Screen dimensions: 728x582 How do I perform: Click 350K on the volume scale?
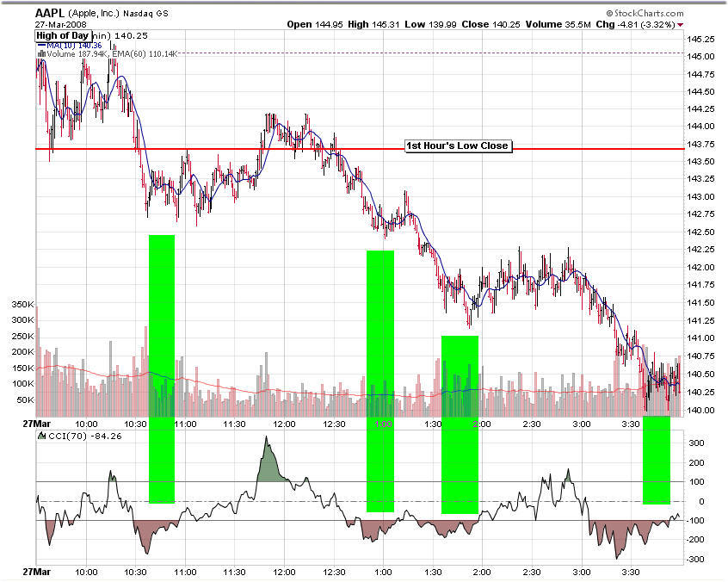click(22, 305)
